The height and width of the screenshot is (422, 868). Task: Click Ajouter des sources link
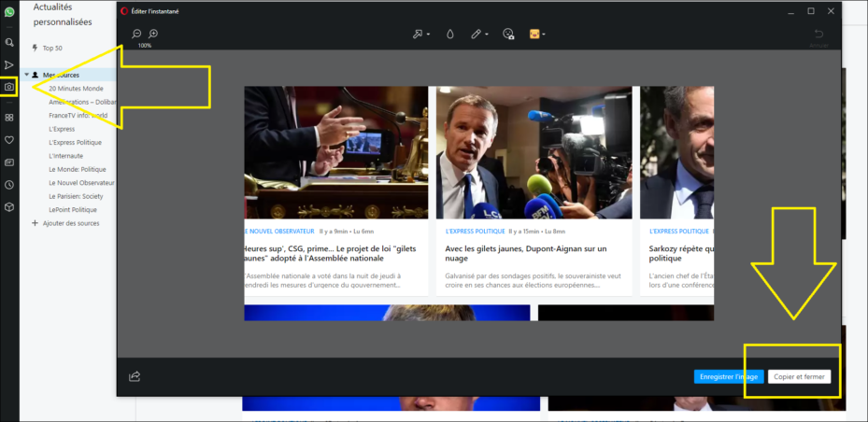(x=71, y=223)
